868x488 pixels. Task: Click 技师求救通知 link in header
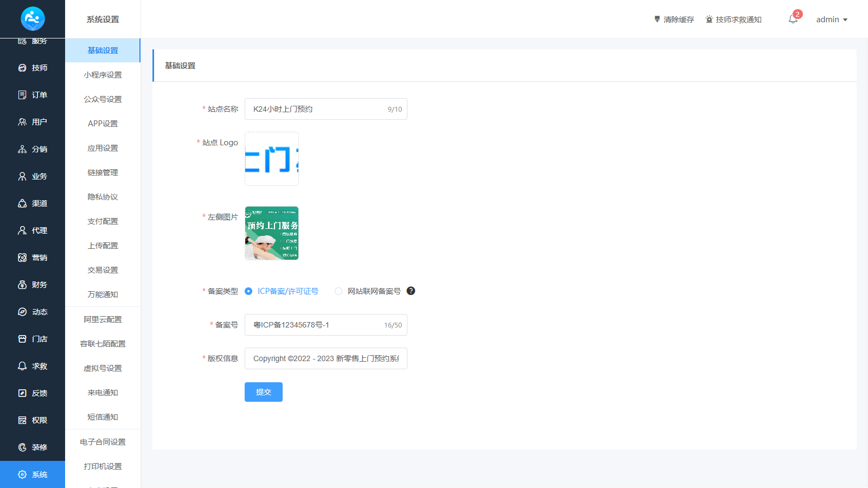(733, 20)
